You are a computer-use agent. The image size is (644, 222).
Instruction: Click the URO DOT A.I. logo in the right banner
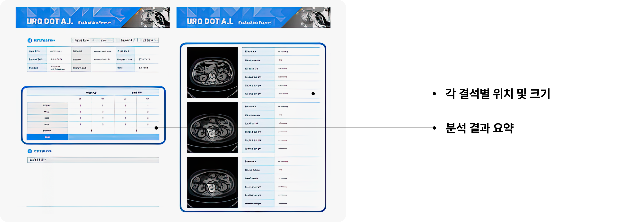pyautogui.click(x=210, y=22)
